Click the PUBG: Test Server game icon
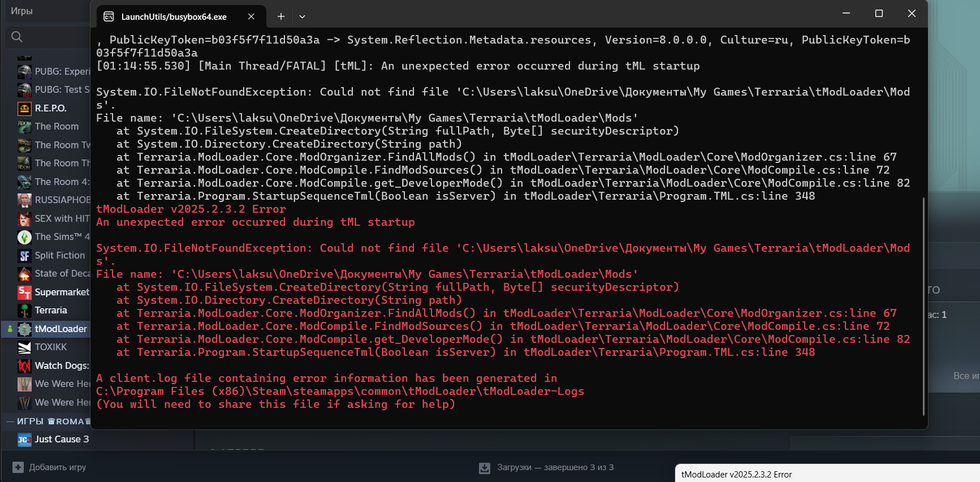This screenshot has width=980, height=482. pyautogui.click(x=24, y=89)
